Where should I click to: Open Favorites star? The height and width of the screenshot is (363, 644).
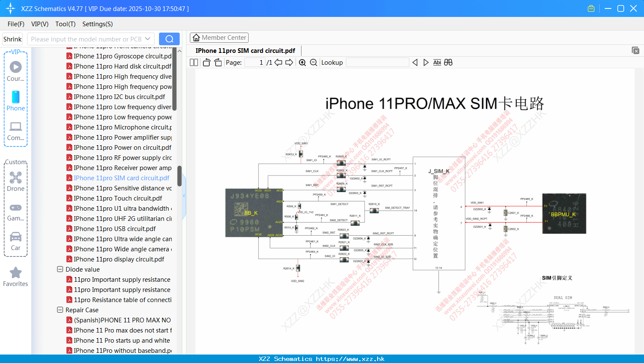16,273
